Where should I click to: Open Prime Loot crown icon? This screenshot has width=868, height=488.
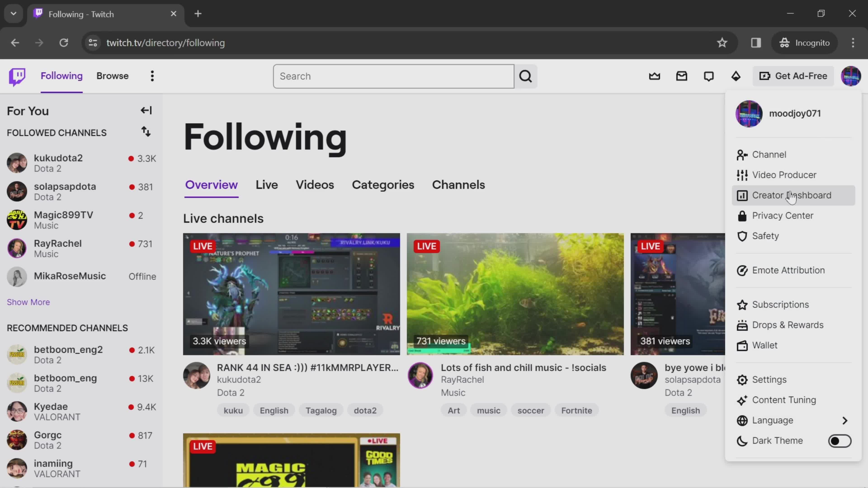[x=654, y=76]
